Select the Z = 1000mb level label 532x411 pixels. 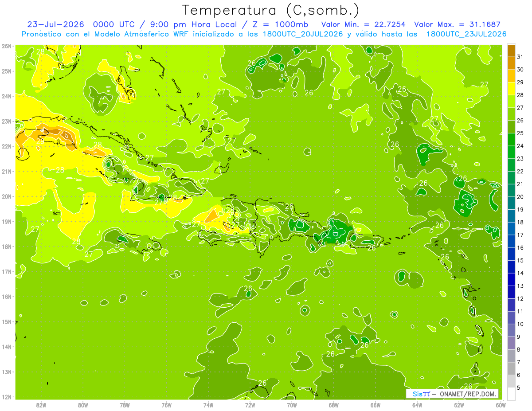(279, 24)
